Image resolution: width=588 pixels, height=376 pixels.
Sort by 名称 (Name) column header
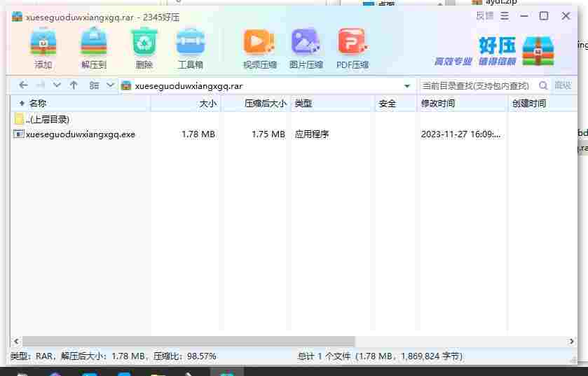coord(81,104)
